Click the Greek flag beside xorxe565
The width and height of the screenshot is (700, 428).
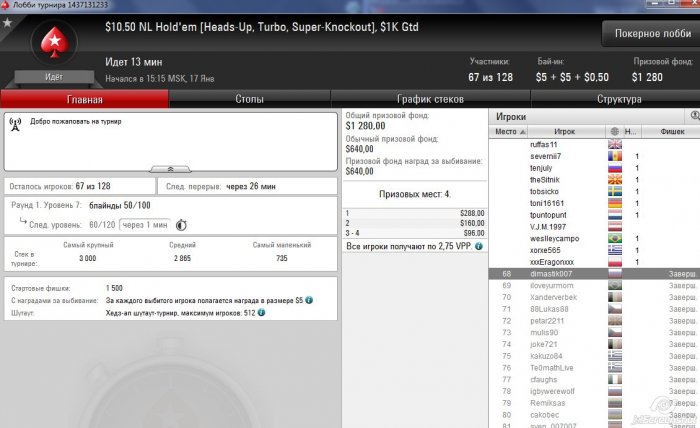(615, 250)
